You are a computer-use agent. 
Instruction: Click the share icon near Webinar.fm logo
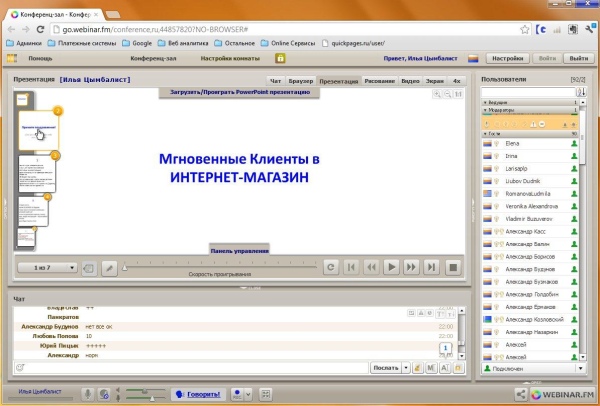coord(520,394)
